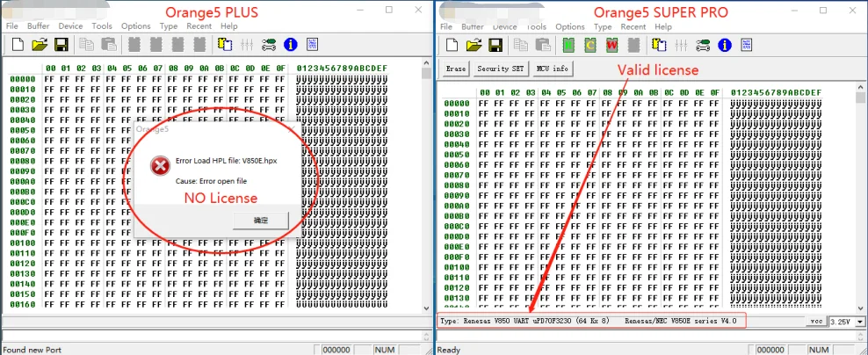Click Open folder icon in Orange5 SUPER PRO window
Image resolution: width=868 pixels, height=355 pixels.
(x=474, y=45)
